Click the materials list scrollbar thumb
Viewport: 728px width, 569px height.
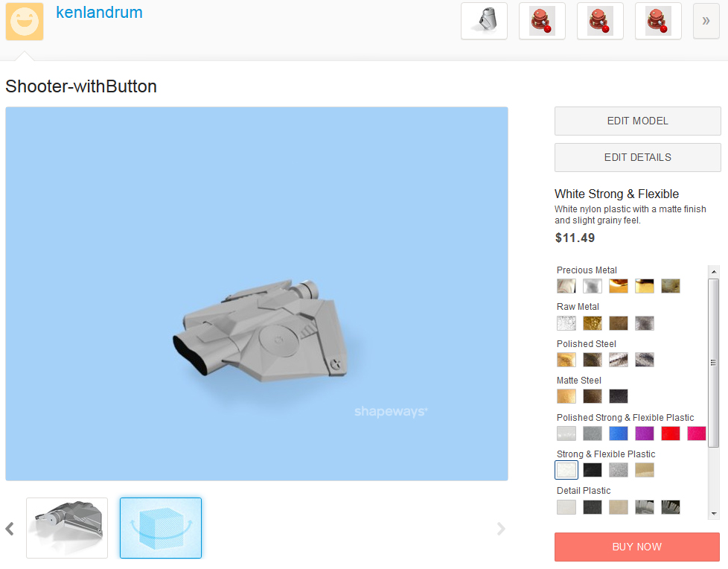(714, 363)
